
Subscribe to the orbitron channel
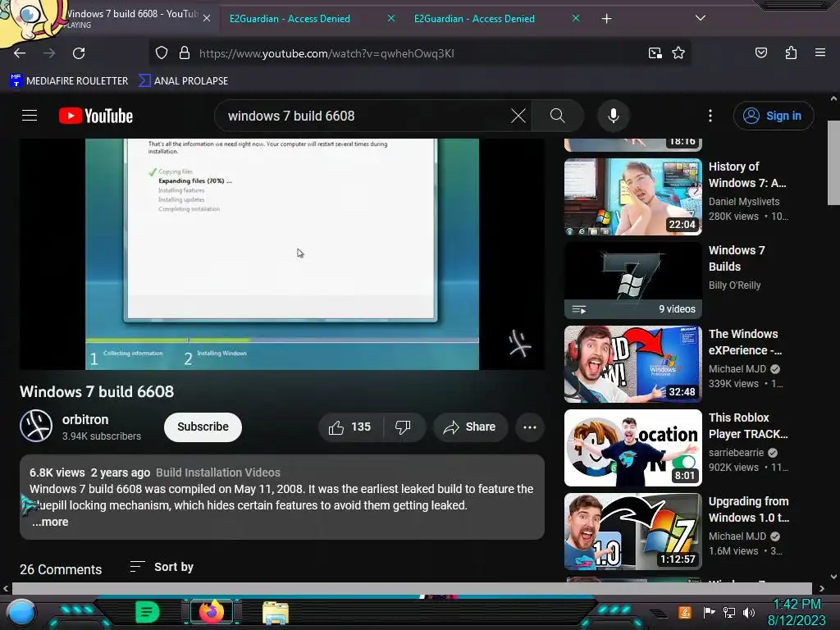203,427
